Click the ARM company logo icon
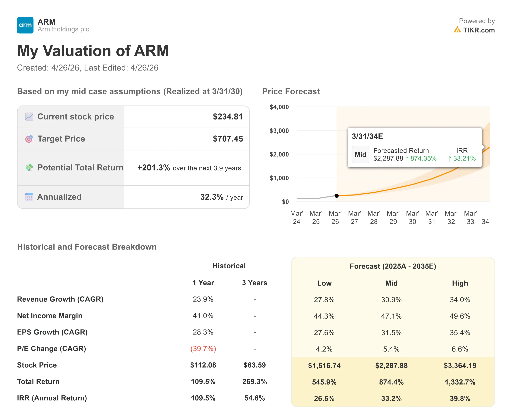512x420 pixels. [25, 25]
